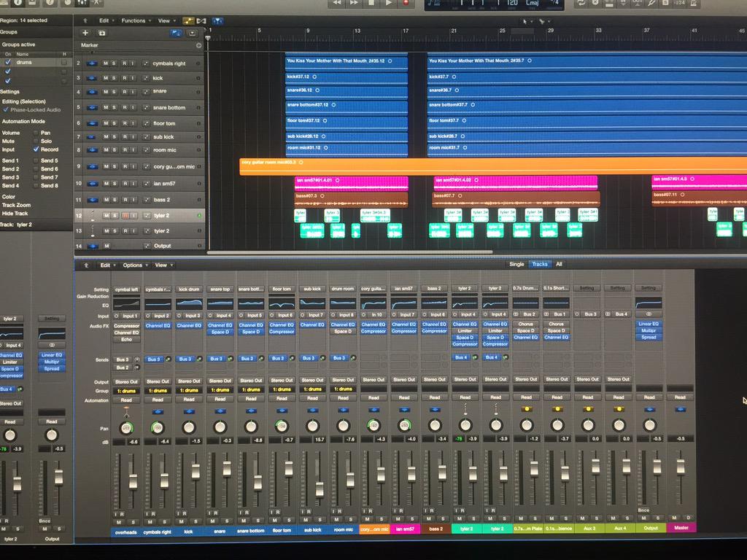This screenshot has height=560, width=747.
Task: Open the Mixer icon in control bar
Action: click(x=82, y=2)
